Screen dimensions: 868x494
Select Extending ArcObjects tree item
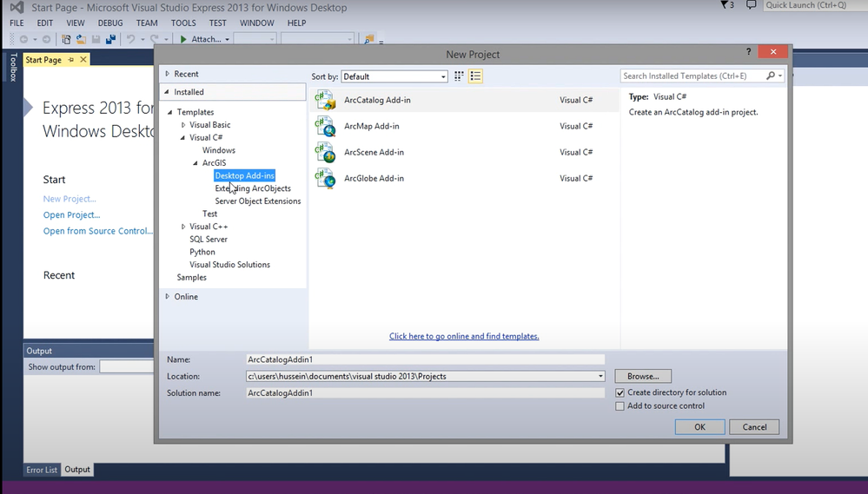pyautogui.click(x=253, y=188)
